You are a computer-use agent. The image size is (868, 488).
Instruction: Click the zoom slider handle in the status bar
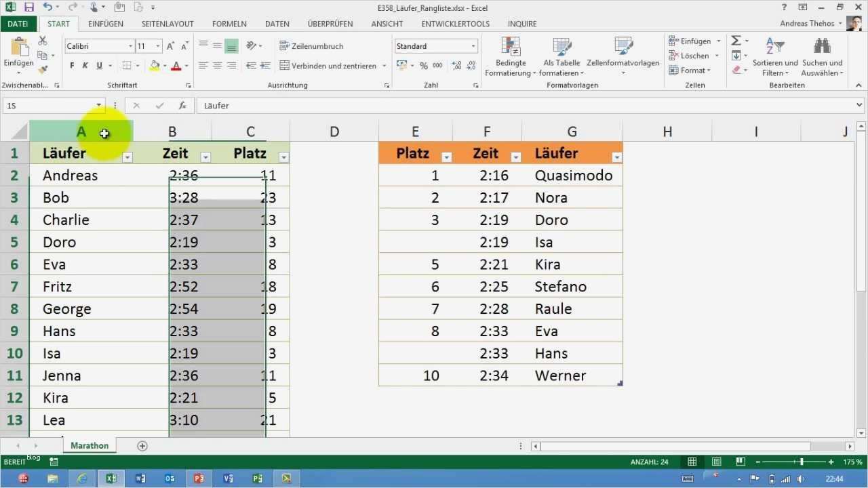802,462
